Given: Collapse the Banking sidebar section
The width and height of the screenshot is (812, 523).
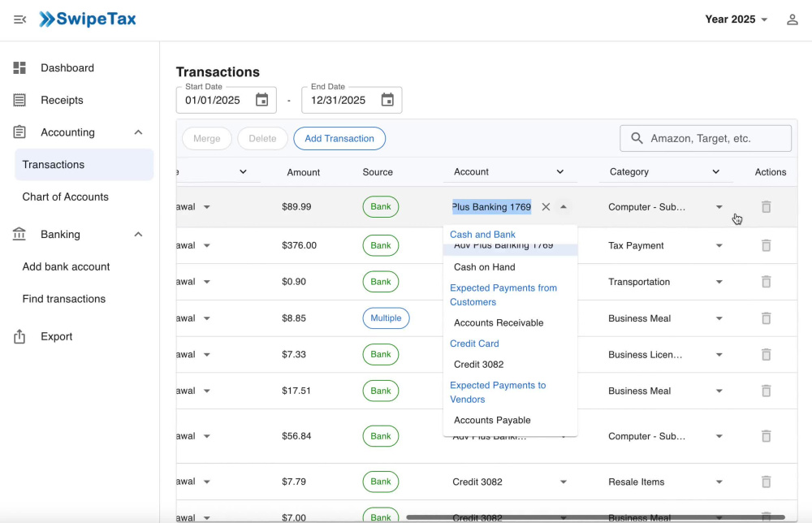Looking at the screenshot, I should pyautogui.click(x=138, y=235).
